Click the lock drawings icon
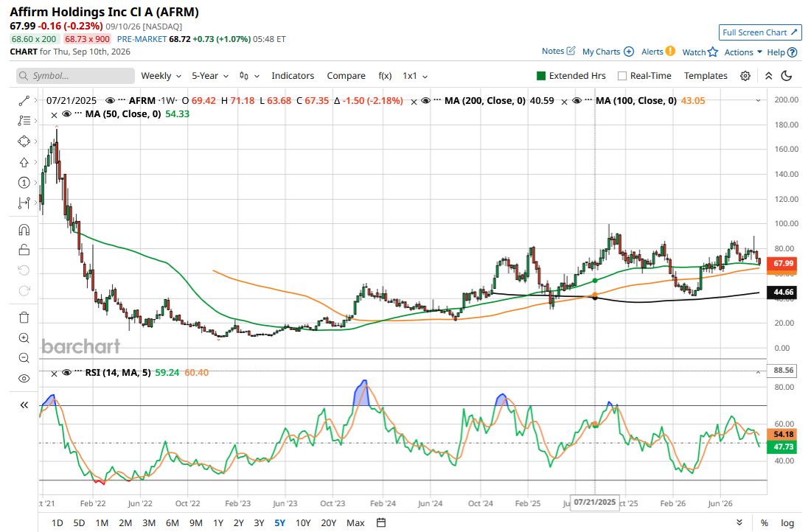This screenshot has width=808, height=532. click(24, 251)
